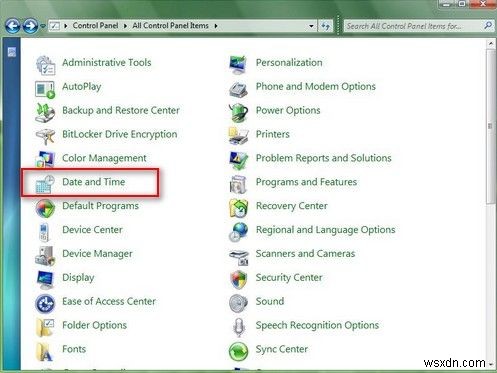Open Power Options text link

(x=288, y=110)
